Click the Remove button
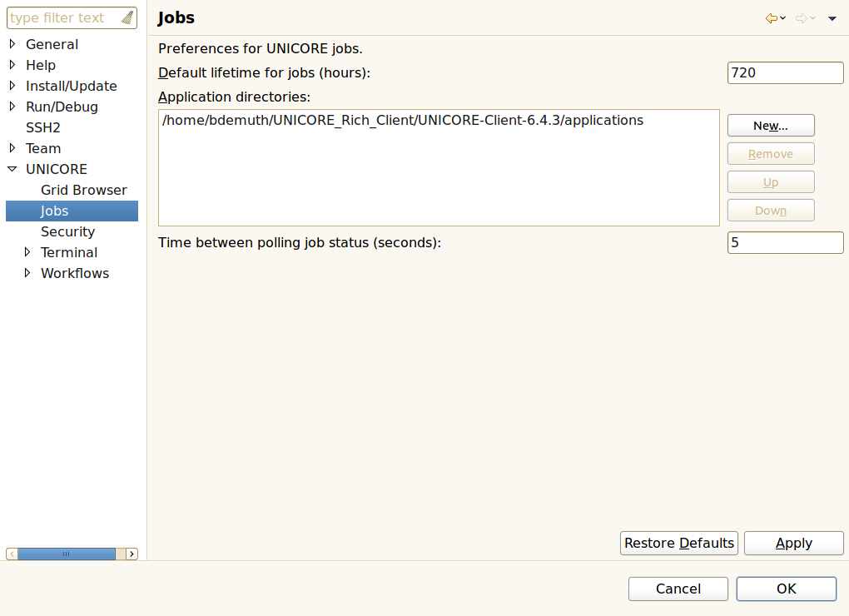 click(x=771, y=154)
